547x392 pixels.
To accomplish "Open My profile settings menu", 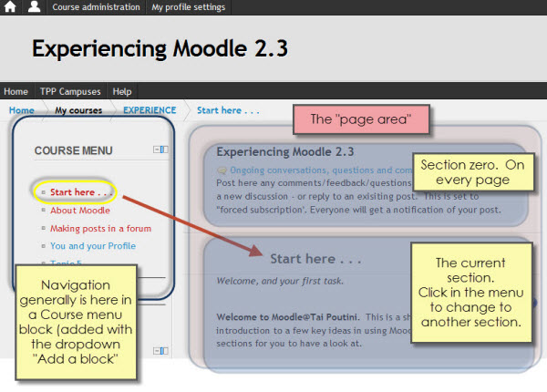I will 189,7.
